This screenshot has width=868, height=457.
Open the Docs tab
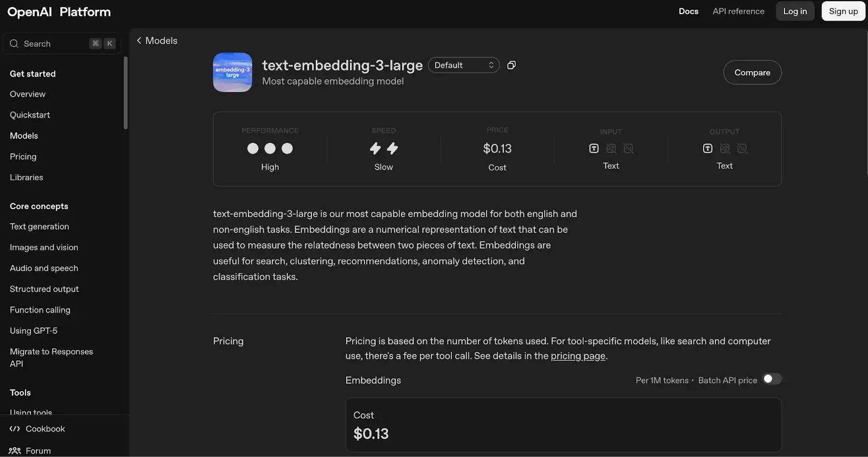coord(688,11)
